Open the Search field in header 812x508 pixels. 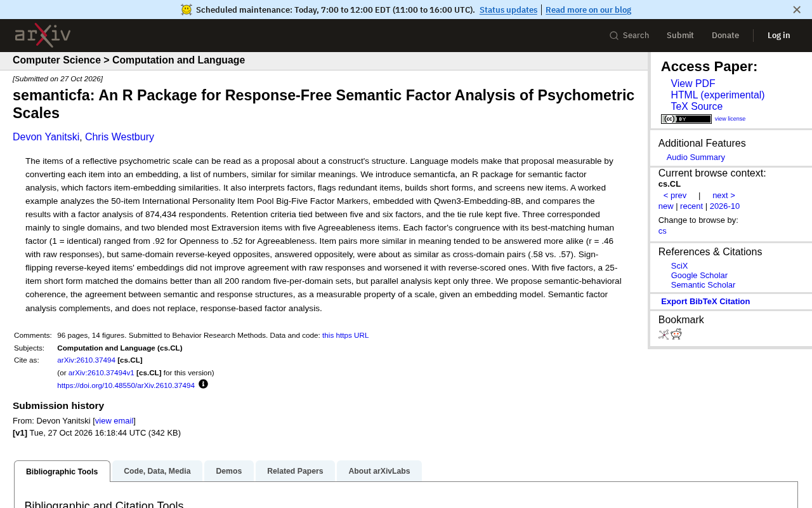point(629,36)
